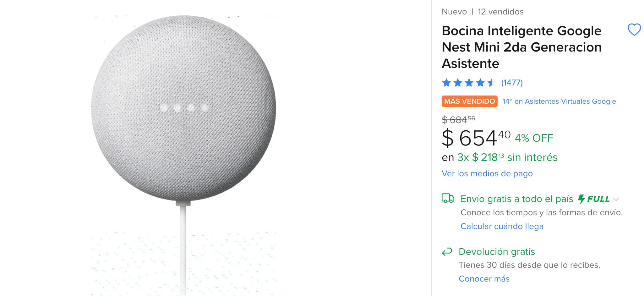Expand the shipping details chevron

coord(616,199)
